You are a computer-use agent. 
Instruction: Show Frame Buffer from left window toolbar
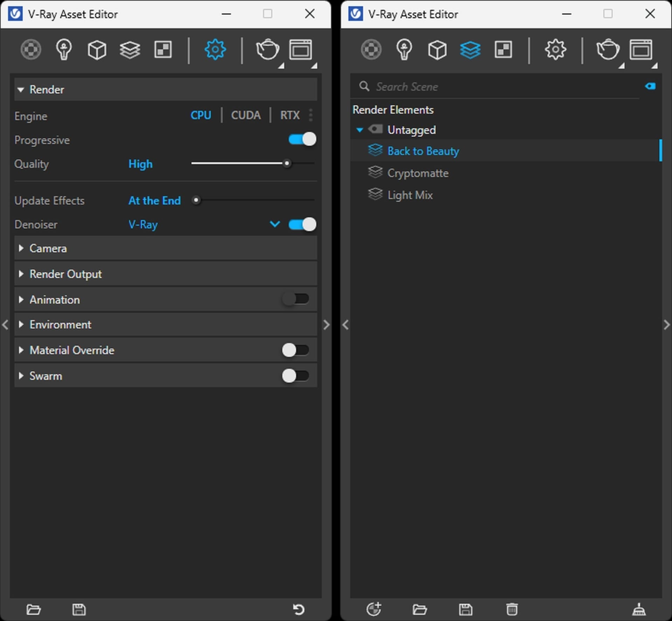(301, 49)
